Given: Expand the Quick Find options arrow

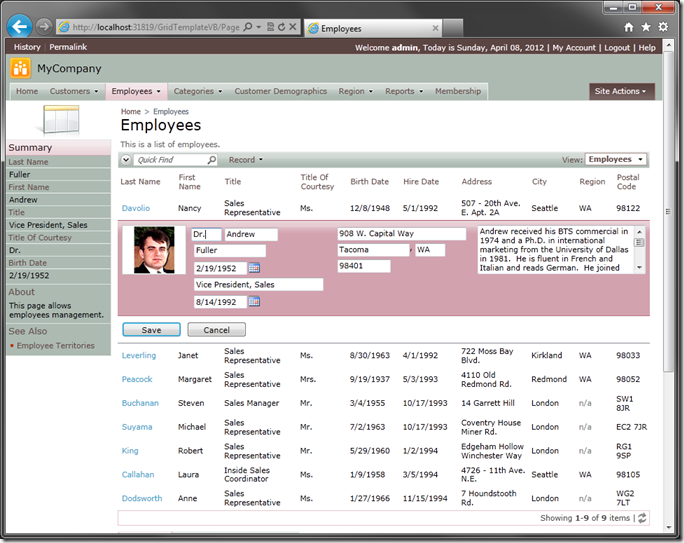Looking at the screenshot, I should click(126, 160).
